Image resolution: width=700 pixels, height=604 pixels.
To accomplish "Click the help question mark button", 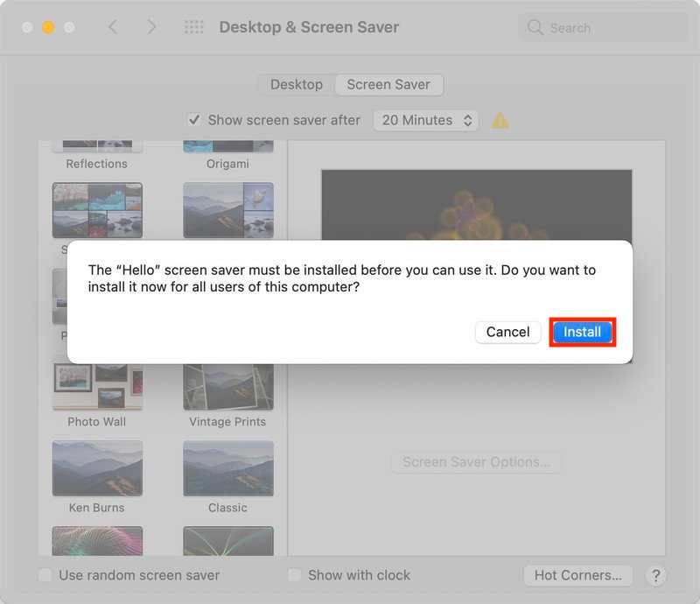I will coord(655,576).
